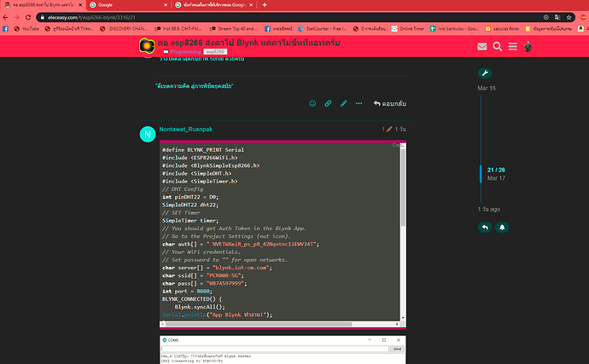Viewport: 589px width, 364px height.
Task: Click the Blynk.syncAll(); code line
Action: point(200,307)
